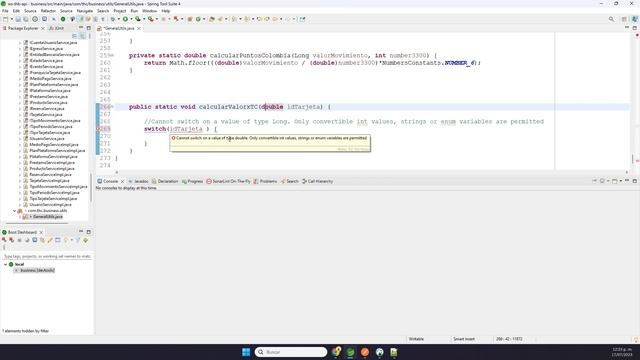Expand IPlataformaService.java tree node

coord(20,91)
